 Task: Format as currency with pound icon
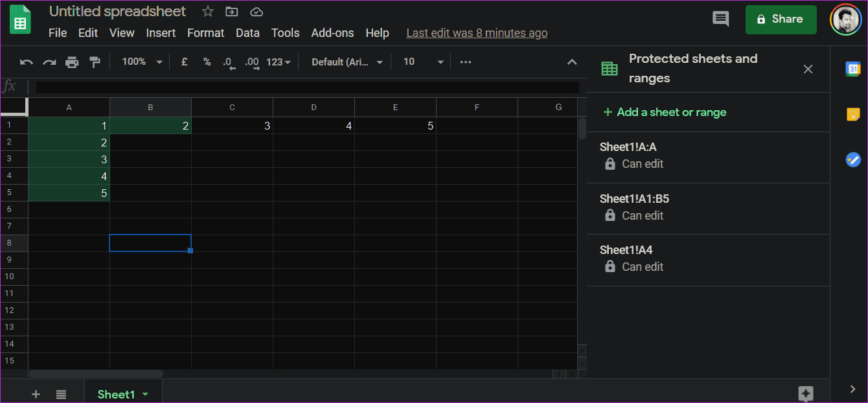point(185,62)
